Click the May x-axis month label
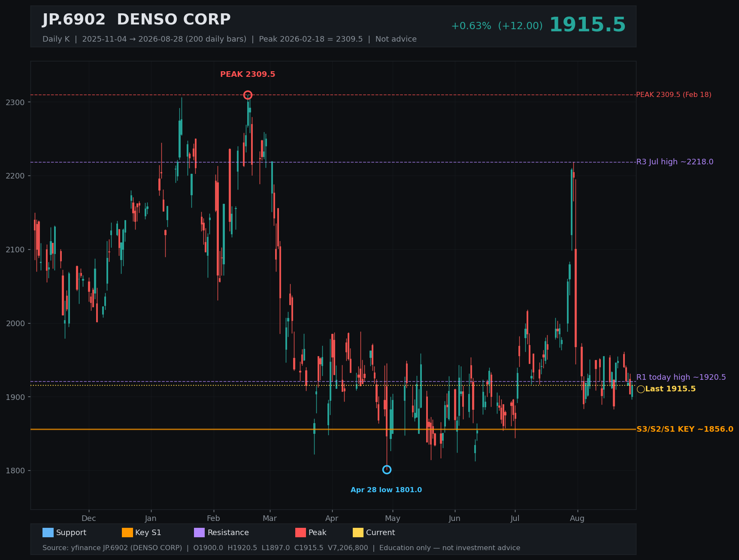 tap(392, 518)
